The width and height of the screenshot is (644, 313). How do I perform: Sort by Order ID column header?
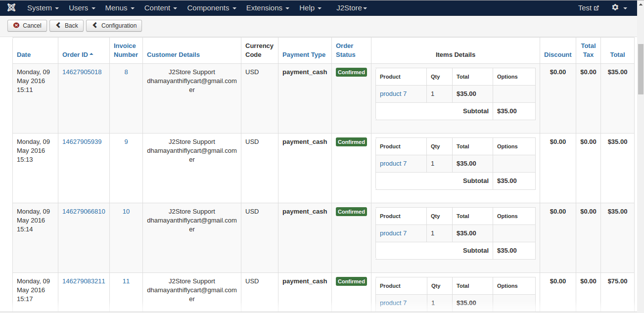click(78, 55)
